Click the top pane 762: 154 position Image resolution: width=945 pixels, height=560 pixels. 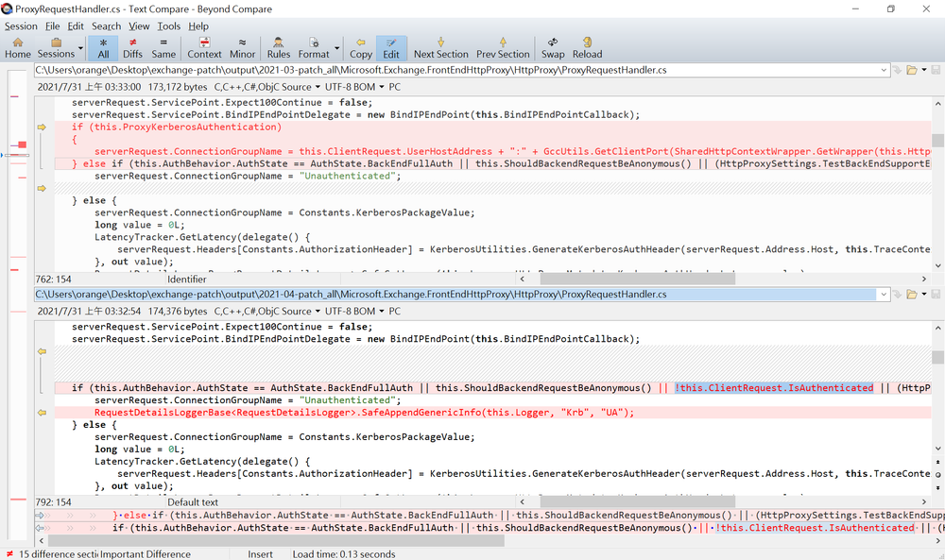pos(53,279)
